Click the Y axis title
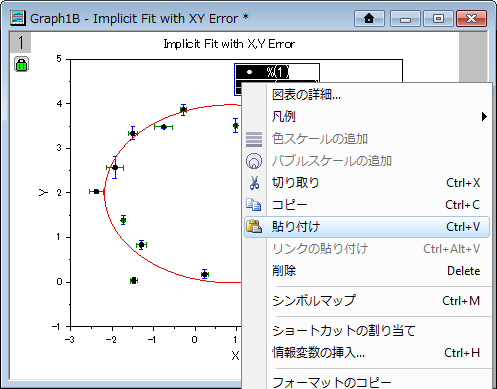 (43, 192)
